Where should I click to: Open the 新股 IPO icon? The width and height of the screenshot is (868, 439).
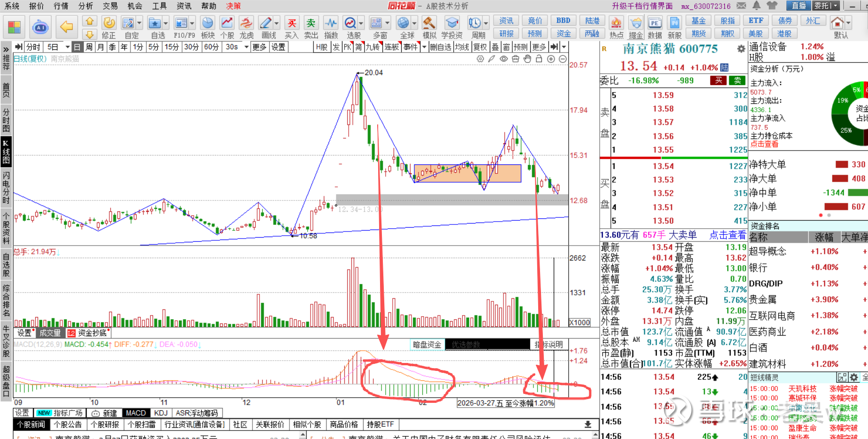[x=674, y=23]
